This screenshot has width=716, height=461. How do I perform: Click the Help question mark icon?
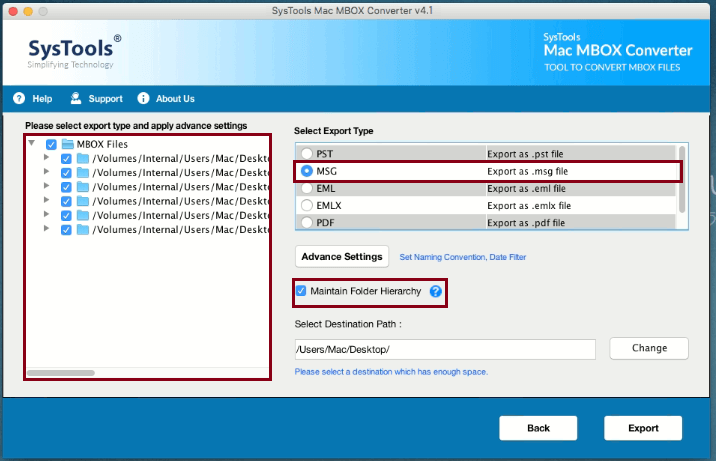(x=19, y=99)
